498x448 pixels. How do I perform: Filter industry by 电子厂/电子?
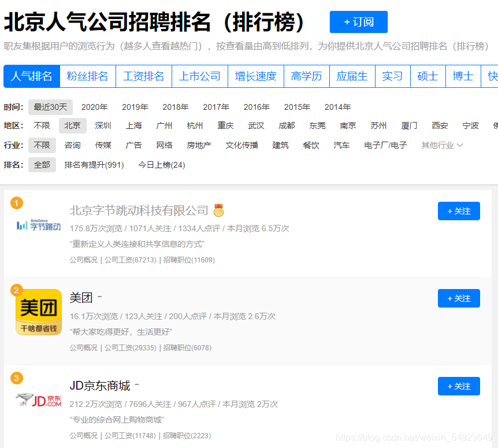click(385, 145)
